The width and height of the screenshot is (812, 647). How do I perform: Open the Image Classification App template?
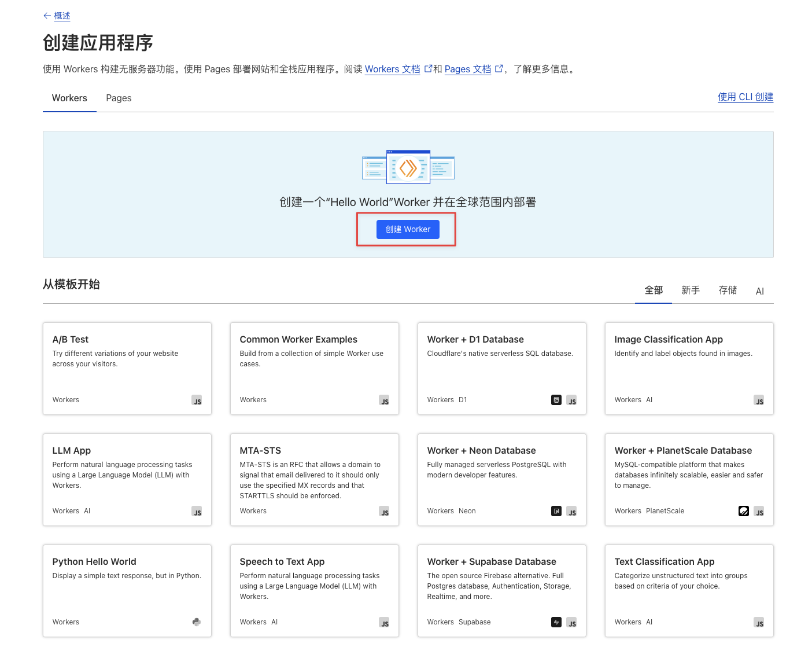pos(689,368)
